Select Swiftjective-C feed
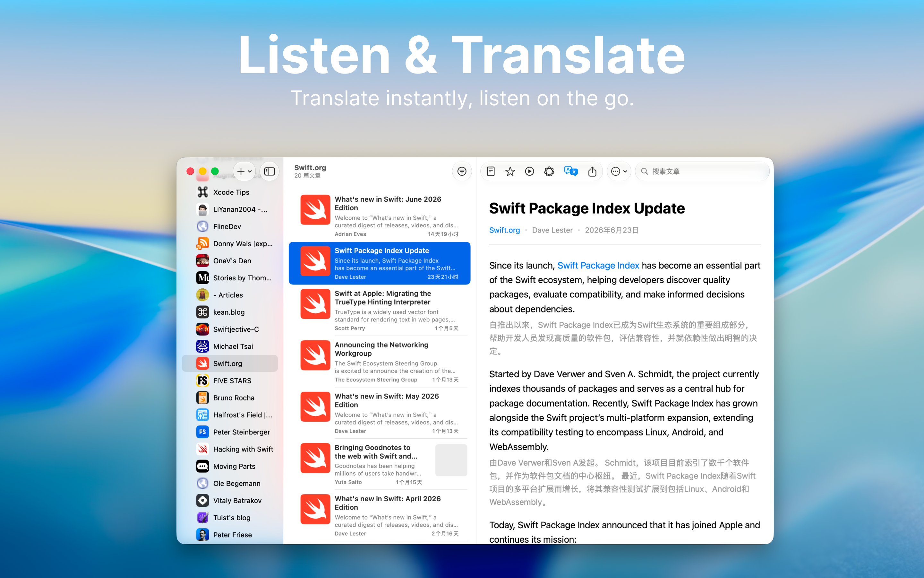 coord(230,329)
